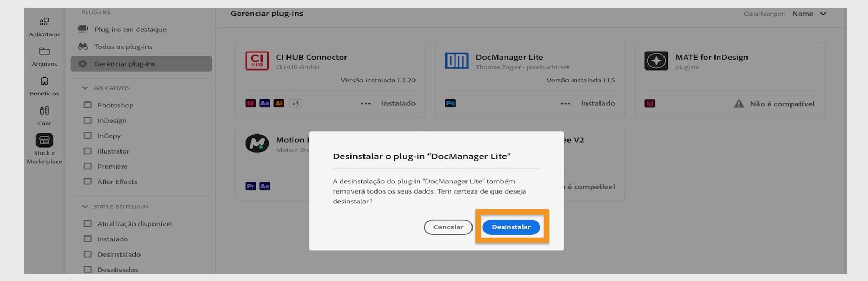The height and width of the screenshot is (281, 868).
Task: Click the plugisto publisher text
Action: point(687,67)
